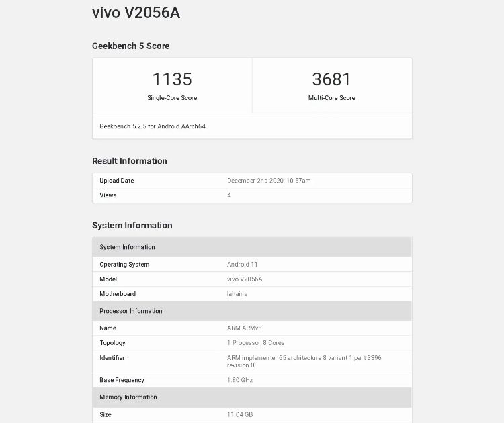
Task: Click the Single-Core Score label
Action: (x=172, y=98)
